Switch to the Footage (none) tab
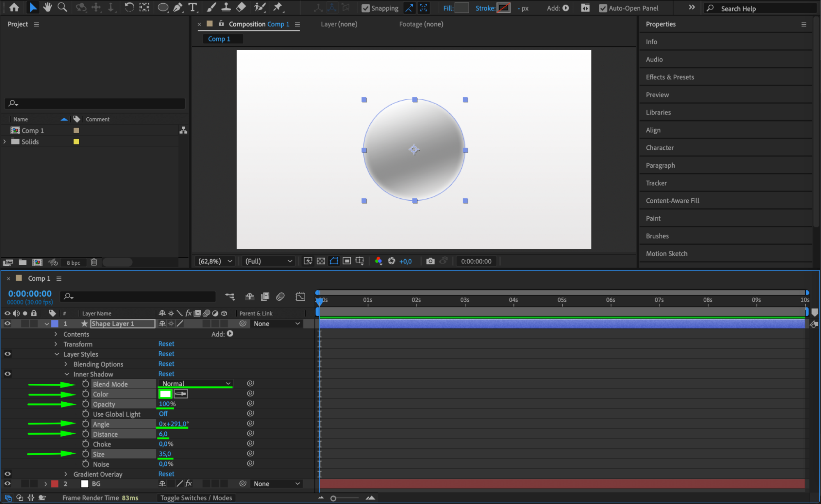This screenshot has width=821, height=504. (x=421, y=24)
